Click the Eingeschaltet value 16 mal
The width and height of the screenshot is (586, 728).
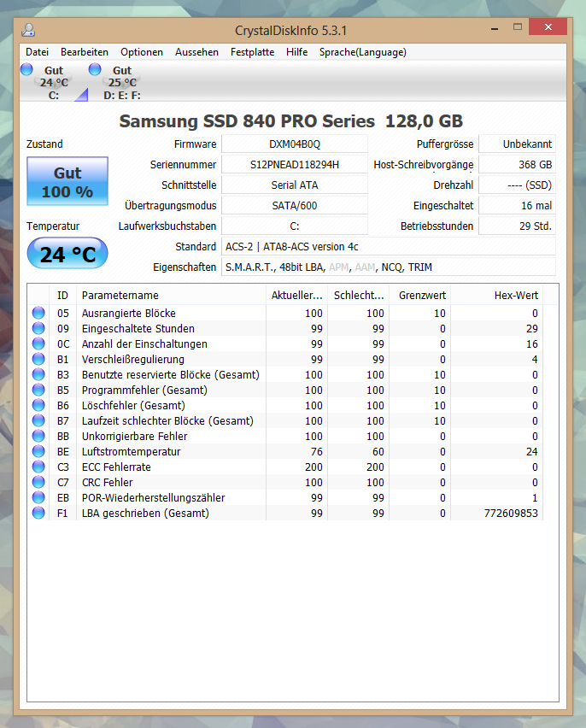point(517,205)
